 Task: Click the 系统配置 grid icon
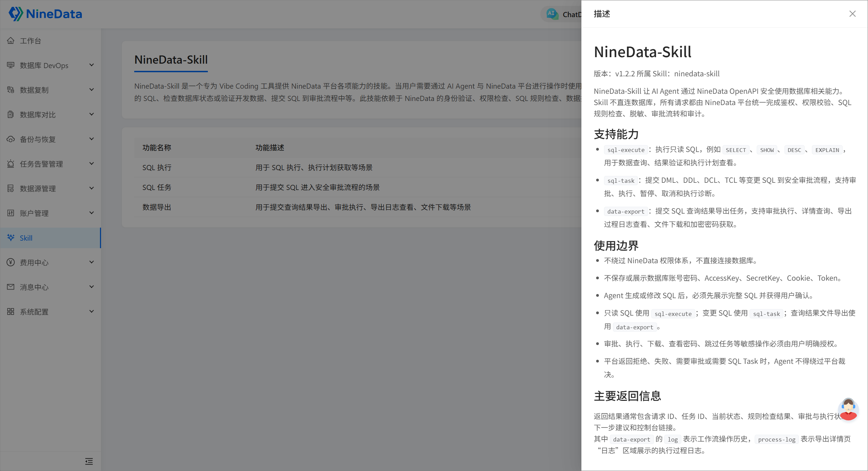click(11, 311)
